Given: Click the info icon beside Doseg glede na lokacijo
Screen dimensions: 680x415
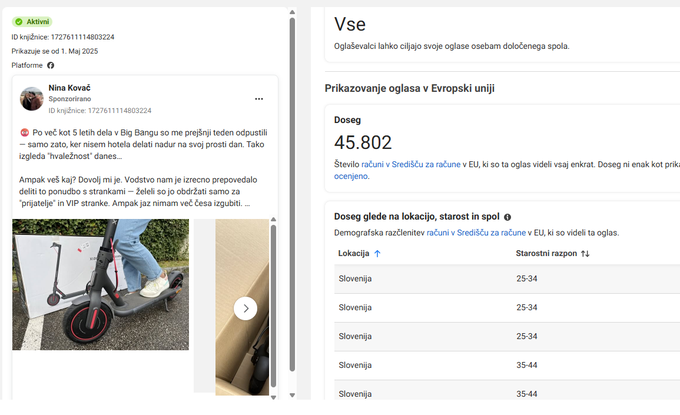Looking at the screenshot, I should pos(507,217).
